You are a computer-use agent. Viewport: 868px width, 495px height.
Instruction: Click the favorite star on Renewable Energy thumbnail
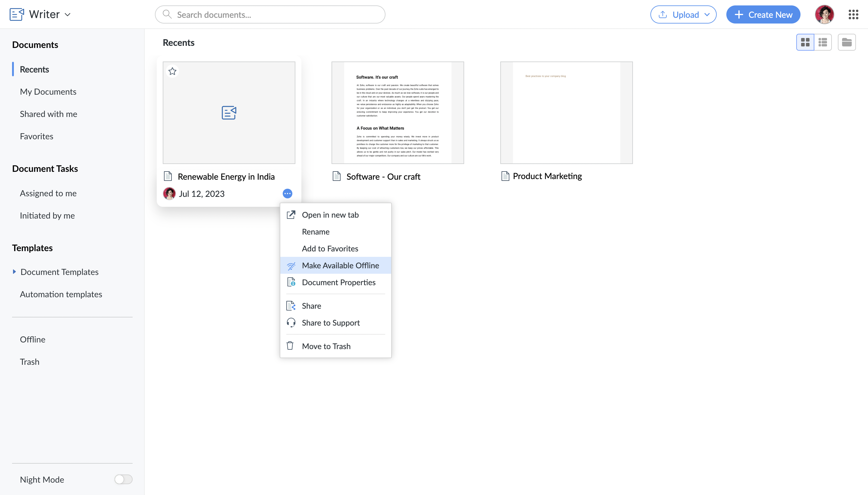[x=172, y=71]
